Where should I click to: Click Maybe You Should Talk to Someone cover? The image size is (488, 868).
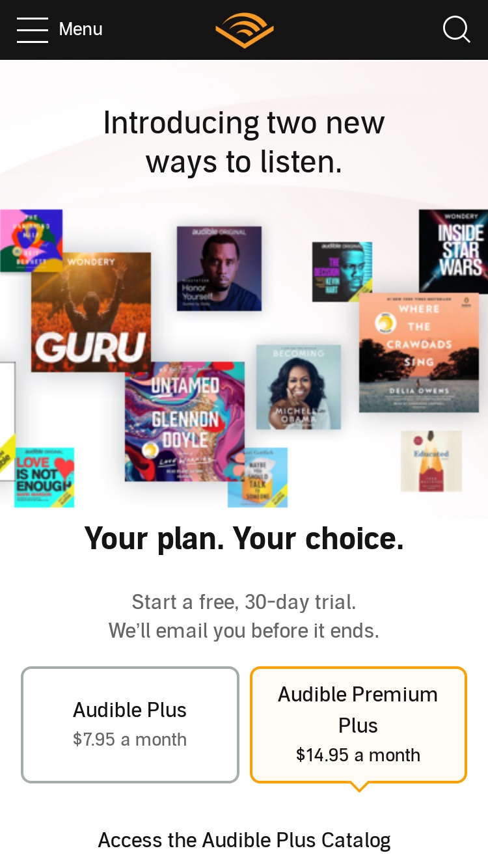258,477
